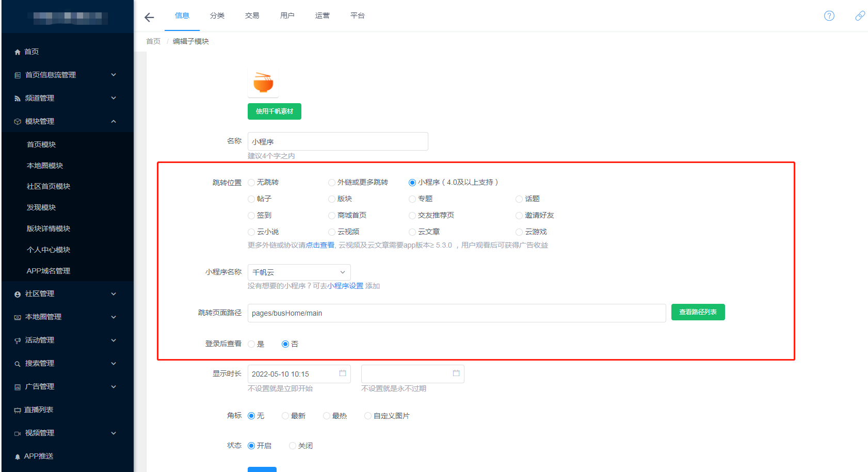This screenshot has width=868, height=472.
Task: Select 商城首页 jump option
Action: click(x=332, y=216)
